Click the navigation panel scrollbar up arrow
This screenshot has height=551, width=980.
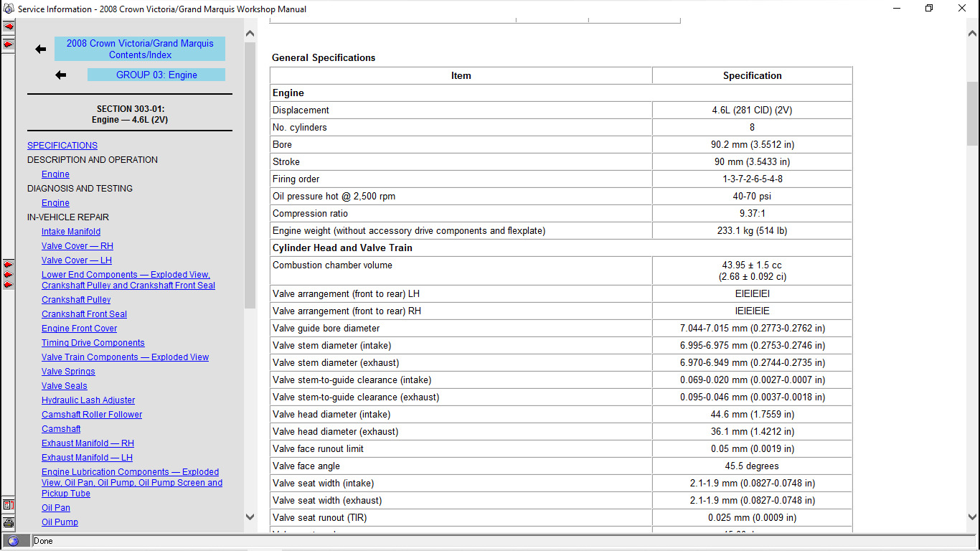pos(250,33)
